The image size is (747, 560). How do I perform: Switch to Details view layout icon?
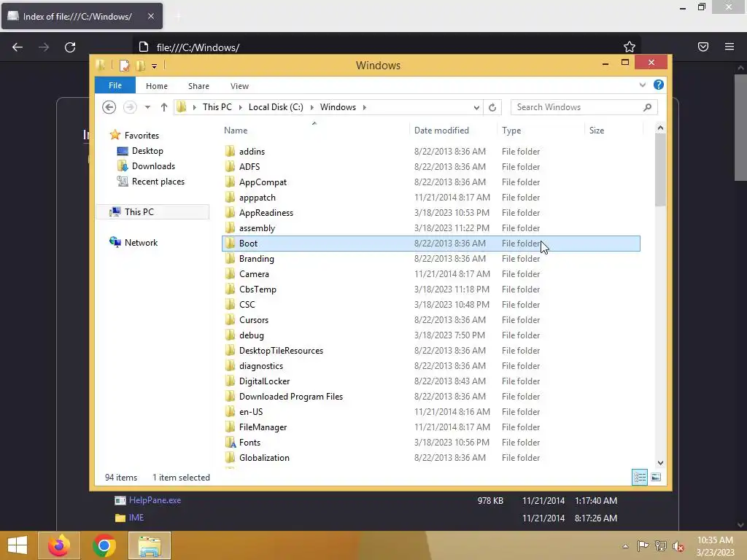[640, 477]
